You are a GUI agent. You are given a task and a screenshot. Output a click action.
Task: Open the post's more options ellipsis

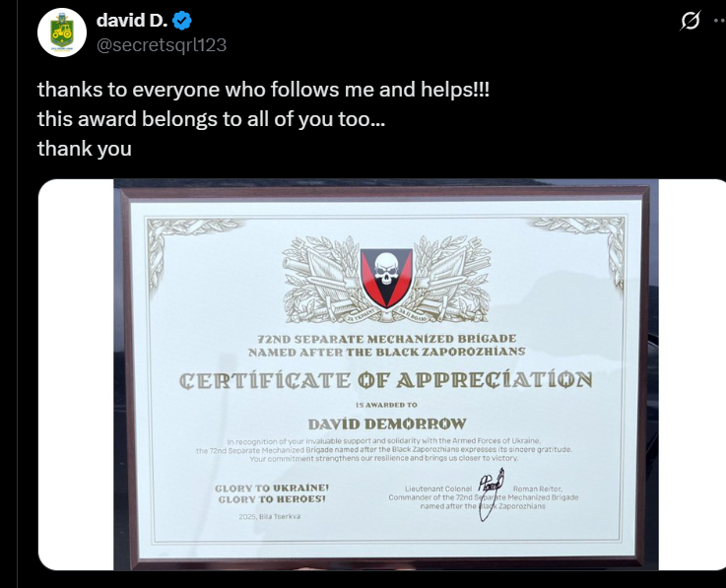720,21
